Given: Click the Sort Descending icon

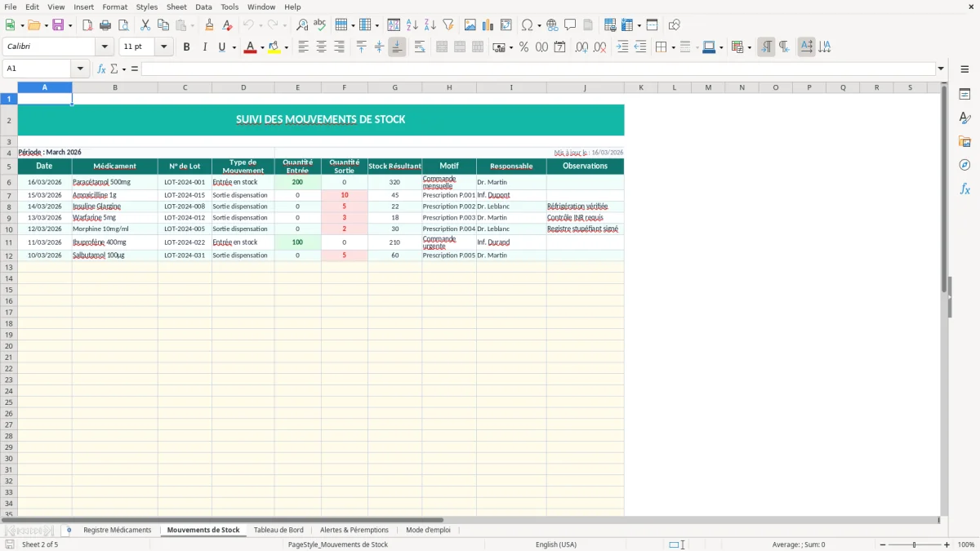Looking at the screenshot, I should (430, 25).
